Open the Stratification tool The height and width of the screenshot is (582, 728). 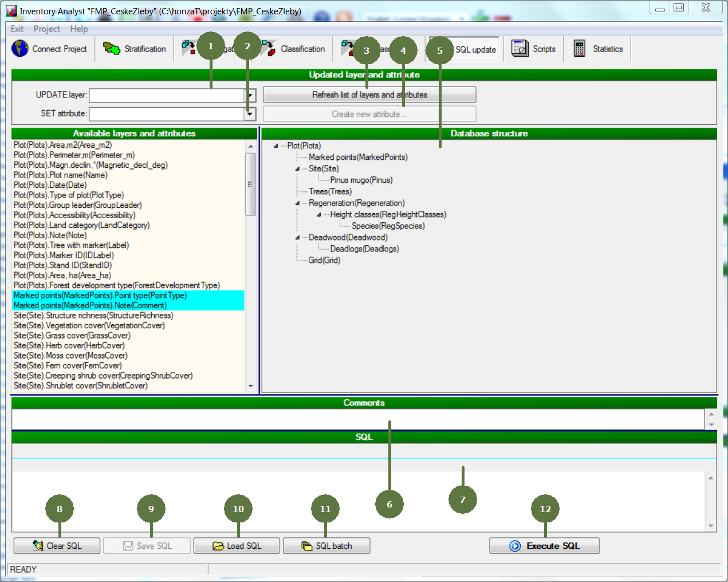tap(135, 49)
